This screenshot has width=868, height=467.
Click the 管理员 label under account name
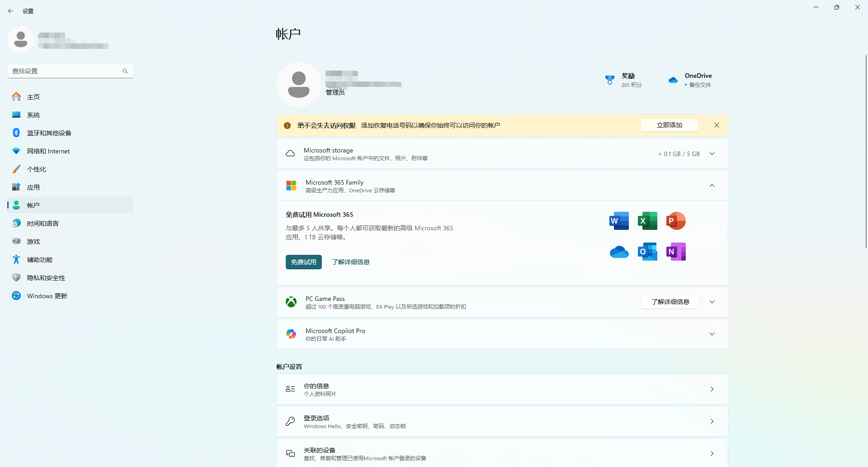tap(335, 92)
